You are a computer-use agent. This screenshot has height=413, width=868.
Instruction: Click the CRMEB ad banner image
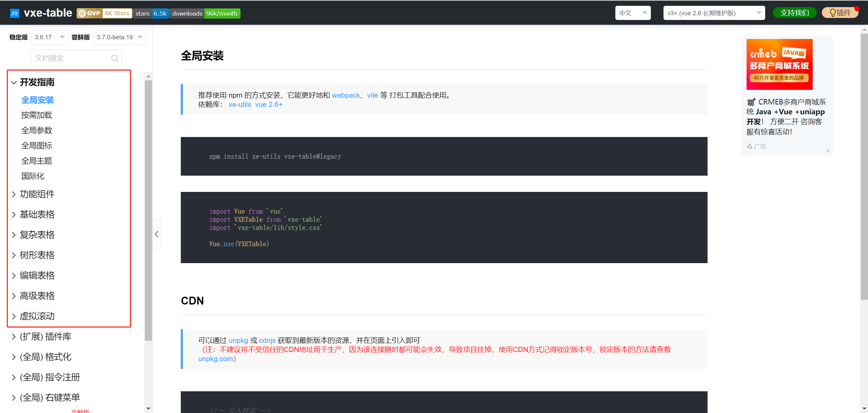[x=779, y=64]
